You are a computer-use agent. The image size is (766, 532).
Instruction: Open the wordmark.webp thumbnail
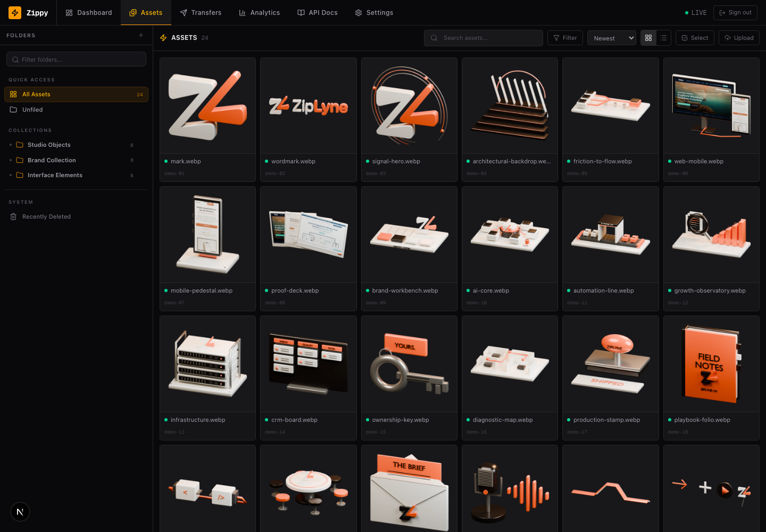tap(309, 105)
